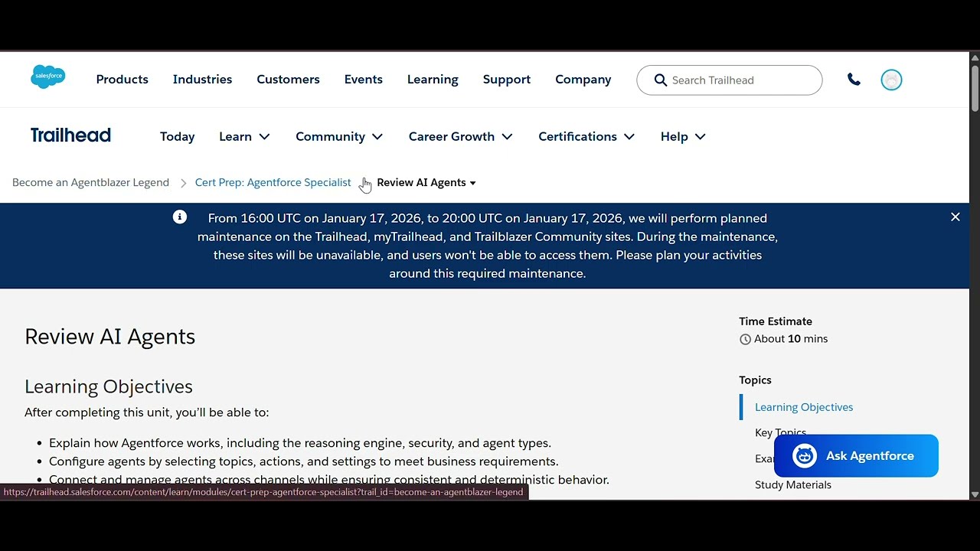Open the user profile avatar
Screen dimensions: 980x551
coord(891,80)
